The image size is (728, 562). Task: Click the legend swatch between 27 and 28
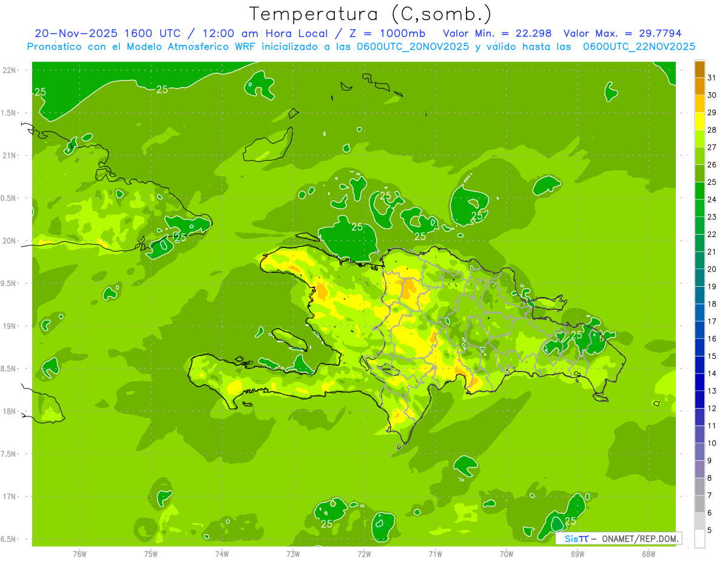(x=699, y=138)
